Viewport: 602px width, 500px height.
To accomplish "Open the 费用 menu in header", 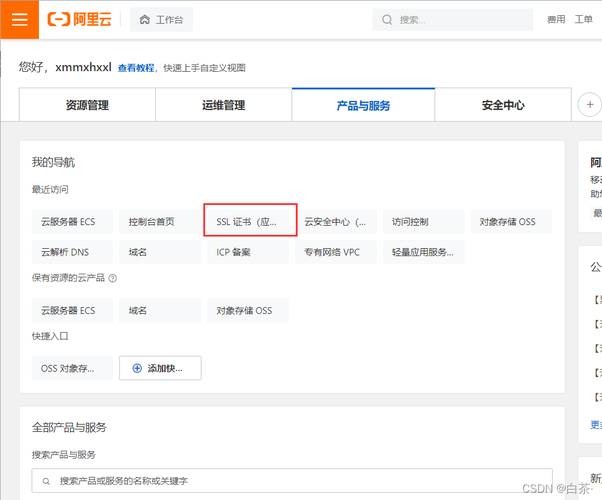I will tap(556, 19).
